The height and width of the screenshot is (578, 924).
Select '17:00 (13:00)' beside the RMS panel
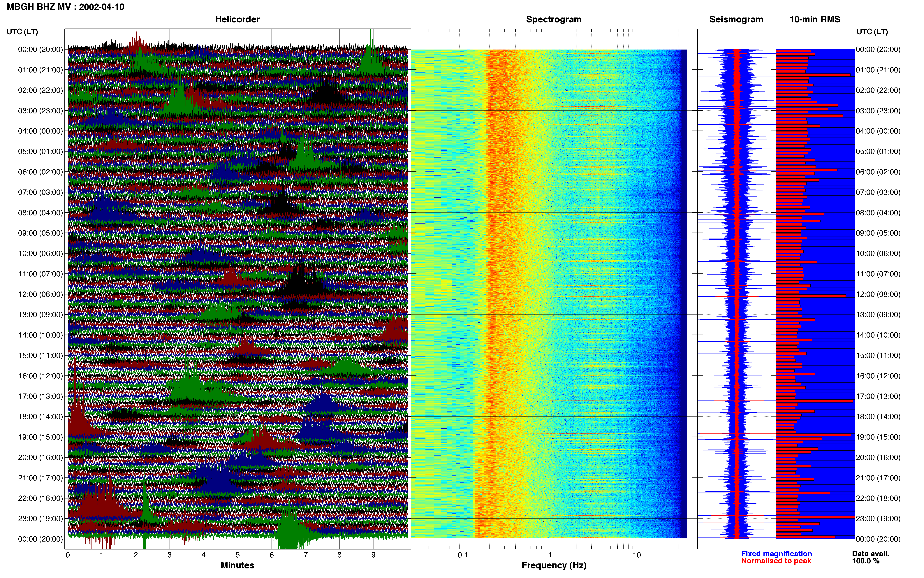point(878,396)
